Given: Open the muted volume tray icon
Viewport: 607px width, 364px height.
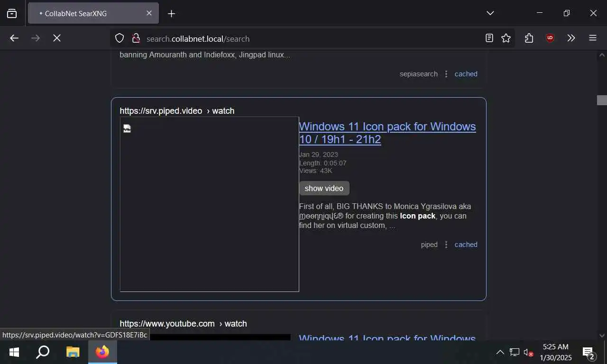Looking at the screenshot, I should (528, 352).
